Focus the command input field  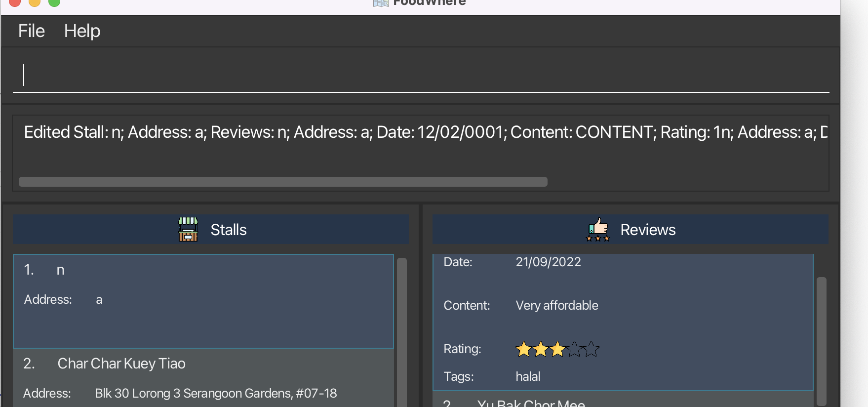pos(421,75)
